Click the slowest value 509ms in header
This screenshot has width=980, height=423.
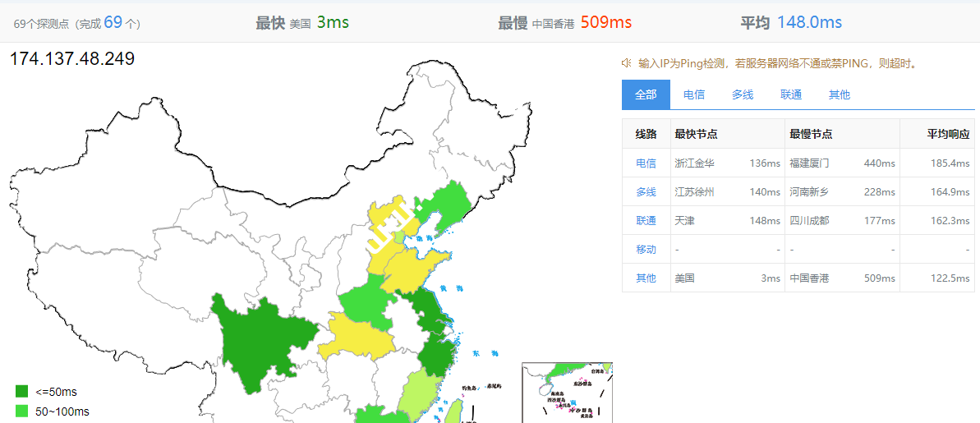click(606, 22)
